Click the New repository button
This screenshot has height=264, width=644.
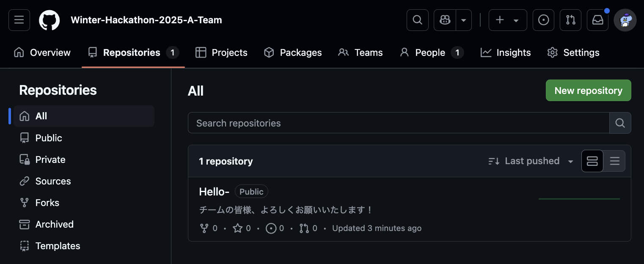588,90
